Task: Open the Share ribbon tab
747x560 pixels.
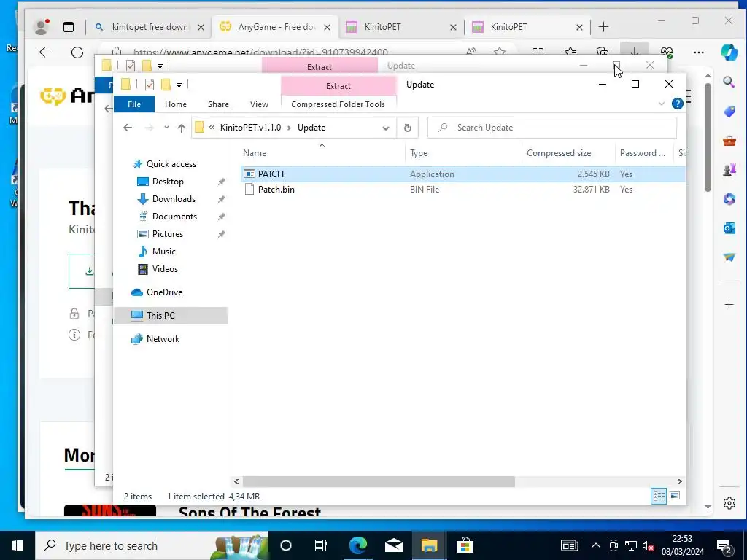Action: (218, 104)
